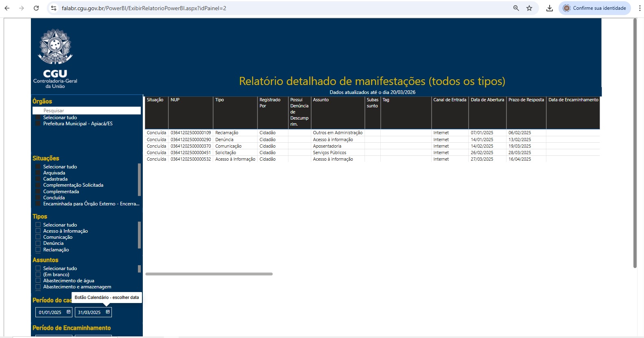Check the Comunicação type filter
The height and width of the screenshot is (338, 644).
click(x=38, y=237)
